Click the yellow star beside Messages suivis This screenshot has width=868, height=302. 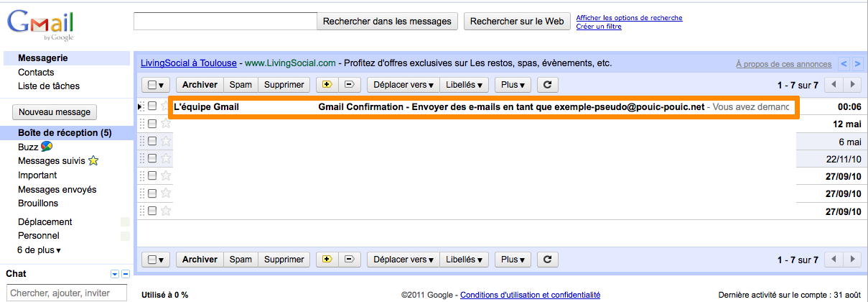(93, 161)
